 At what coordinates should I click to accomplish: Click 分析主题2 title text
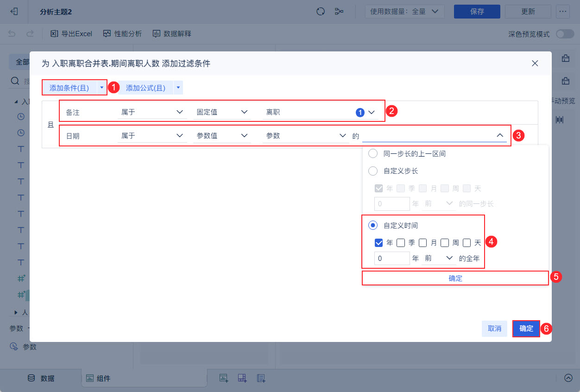tap(56, 12)
